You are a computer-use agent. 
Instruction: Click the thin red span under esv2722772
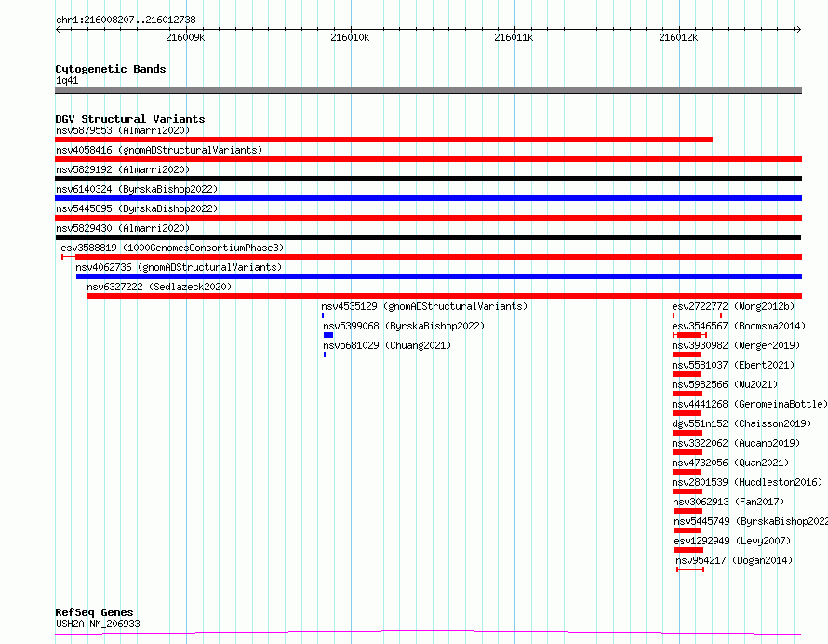tap(697, 315)
